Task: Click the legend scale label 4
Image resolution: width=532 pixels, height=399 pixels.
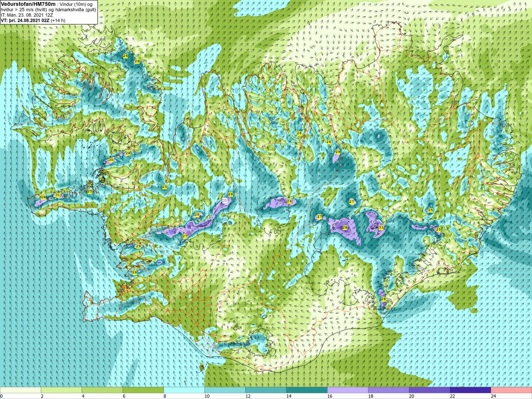Action: pyautogui.click(x=83, y=396)
